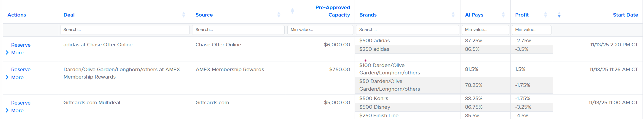Click the Deal search filter field
Image resolution: width=644 pixels, height=119 pixels.
click(125, 30)
